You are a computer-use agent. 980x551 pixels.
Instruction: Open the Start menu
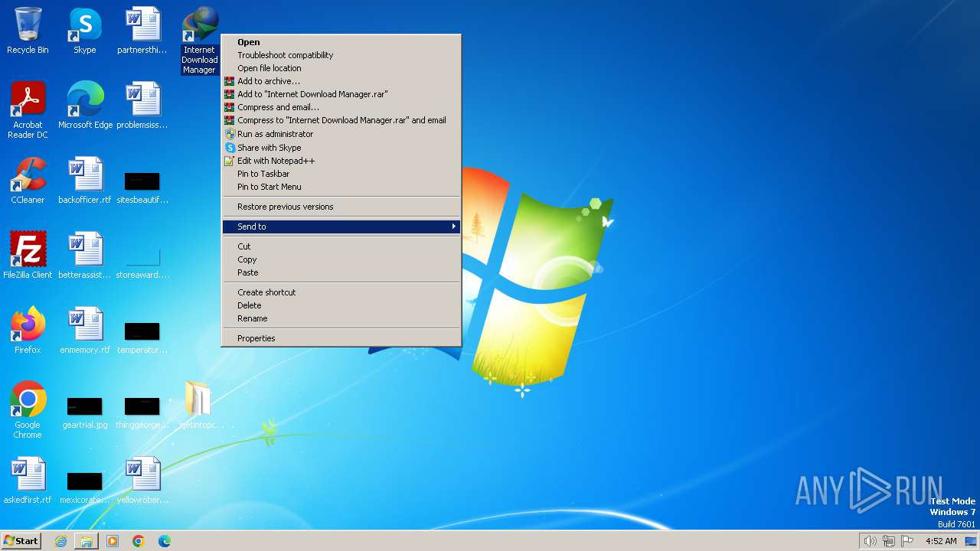[x=21, y=541]
